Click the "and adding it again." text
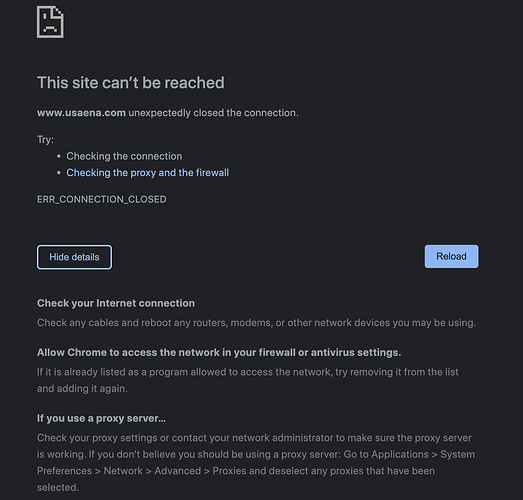The width and height of the screenshot is (523, 500). click(x=82, y=389)
